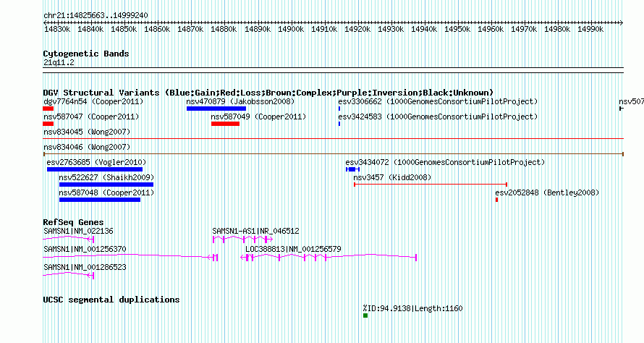This screenshot has height=343, width=644.
Task: Click the blue gain bar under nsv470879
Action: [216, 109]
